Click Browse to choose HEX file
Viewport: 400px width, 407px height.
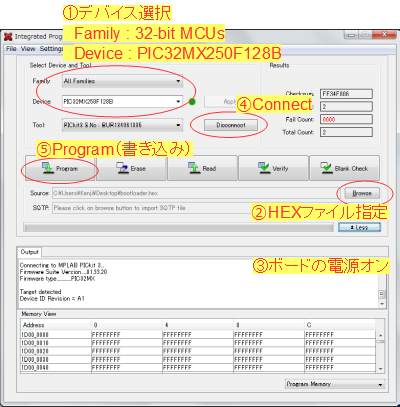(x=362, y=193)
